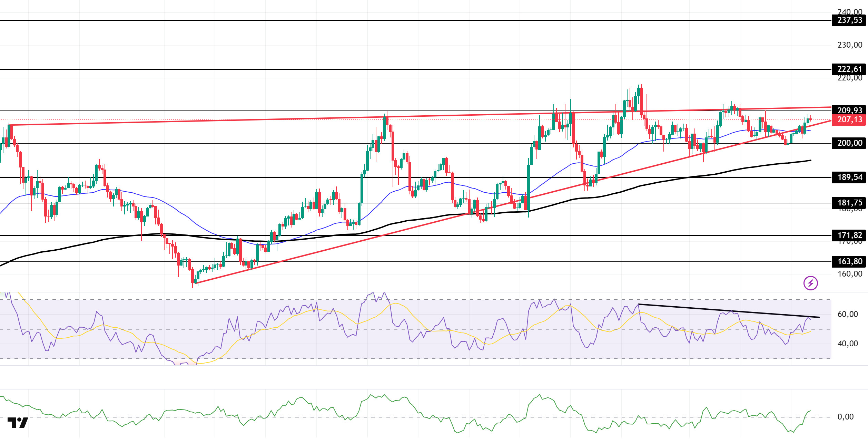Click the 160,00 price axis value
This screenshot has width=868, height=443.
(850, 274)
